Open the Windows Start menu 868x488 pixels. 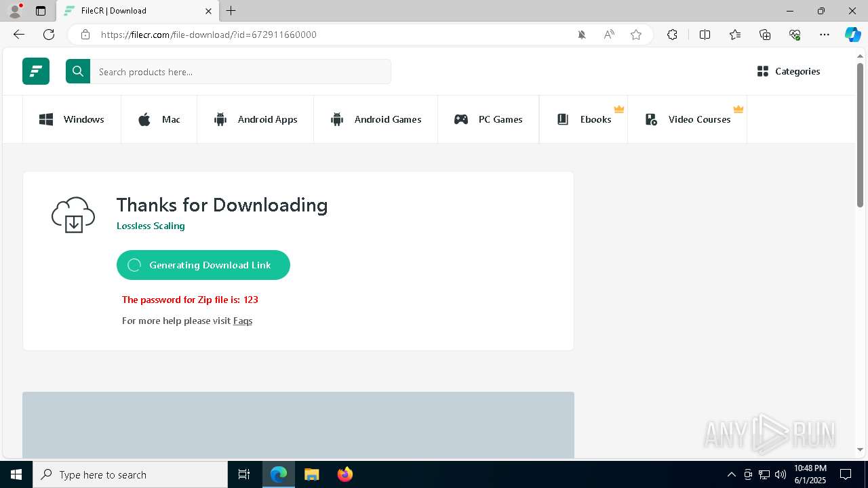[16, 474]
